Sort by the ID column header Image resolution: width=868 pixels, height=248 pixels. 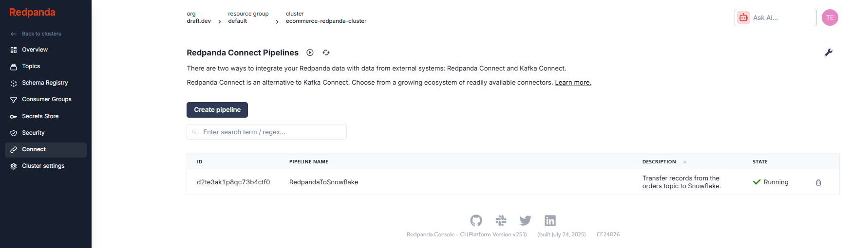(x=200, y=162)
